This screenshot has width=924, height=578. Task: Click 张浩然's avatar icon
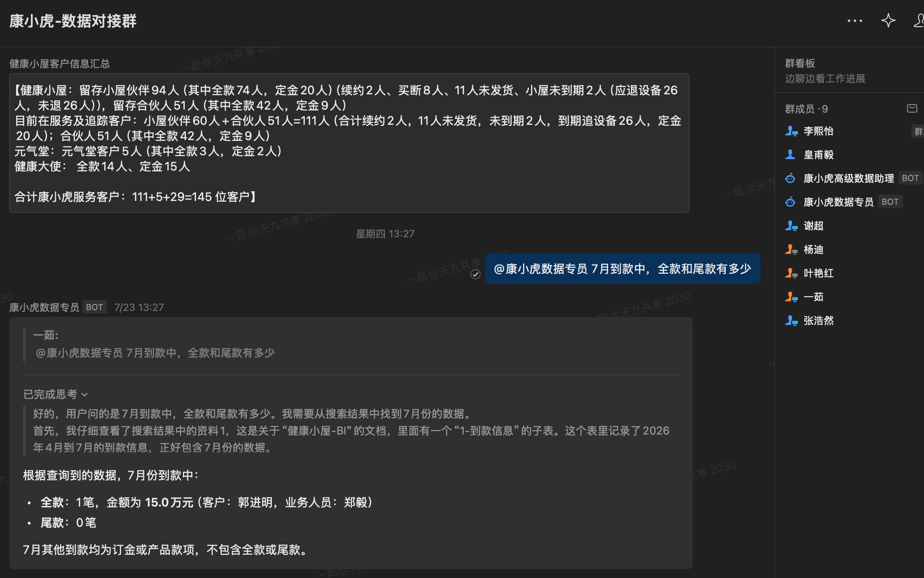click(791, 321)
